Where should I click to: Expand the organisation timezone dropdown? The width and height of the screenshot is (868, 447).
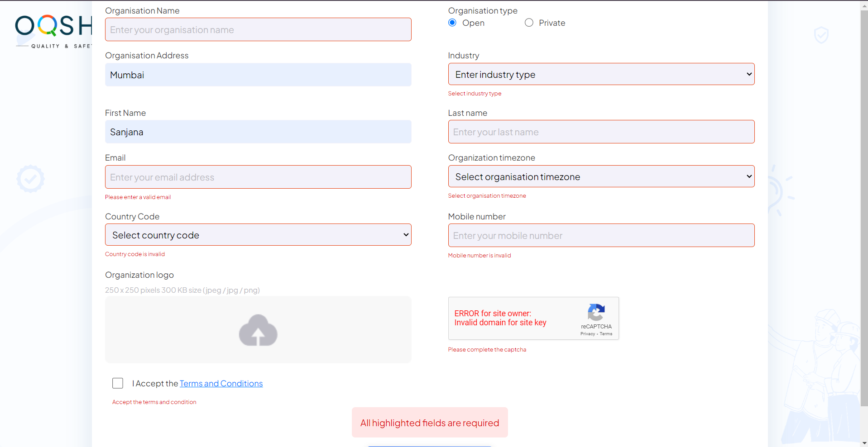601,176
